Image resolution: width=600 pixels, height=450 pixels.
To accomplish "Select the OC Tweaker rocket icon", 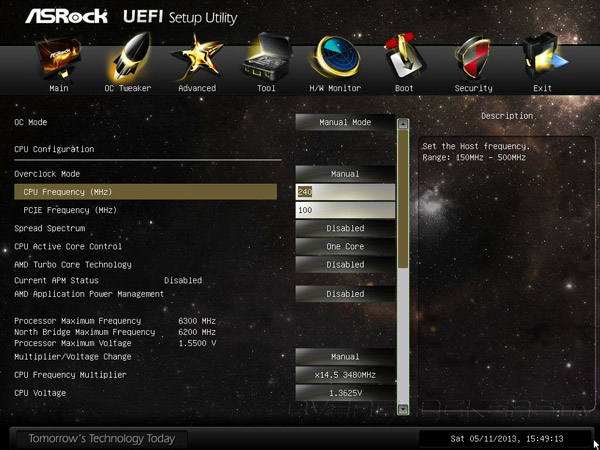I will (127, 57).
